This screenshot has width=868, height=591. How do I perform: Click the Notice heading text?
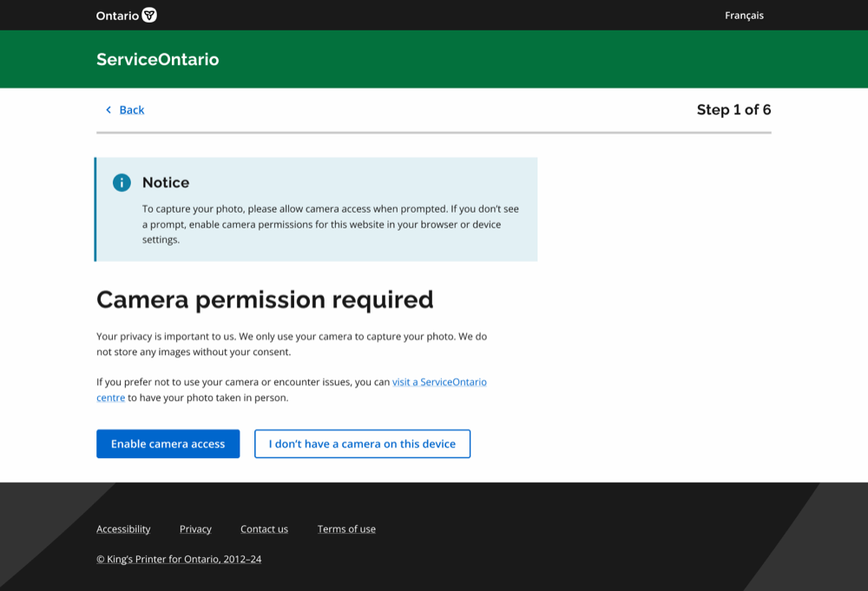point(166,182)
